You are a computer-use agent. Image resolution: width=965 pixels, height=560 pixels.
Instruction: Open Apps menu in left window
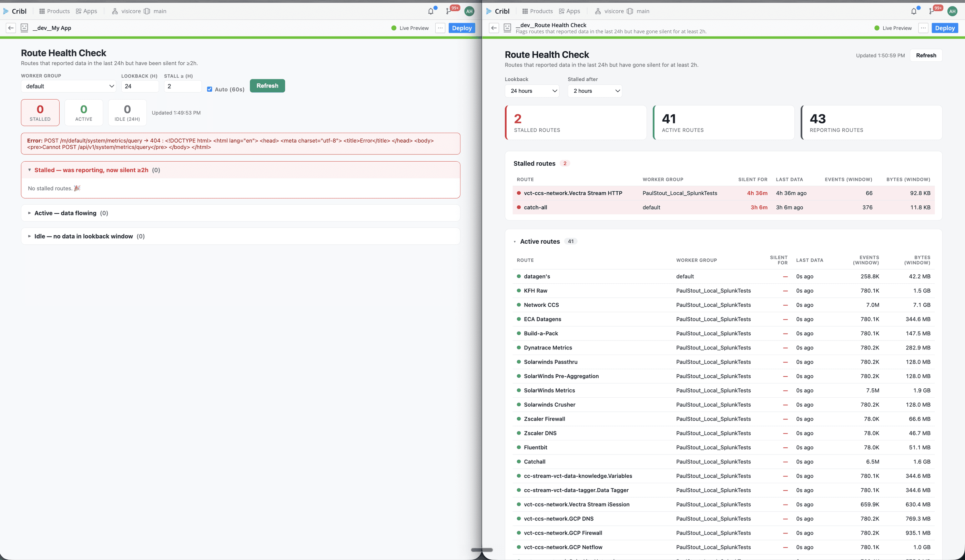87,11
